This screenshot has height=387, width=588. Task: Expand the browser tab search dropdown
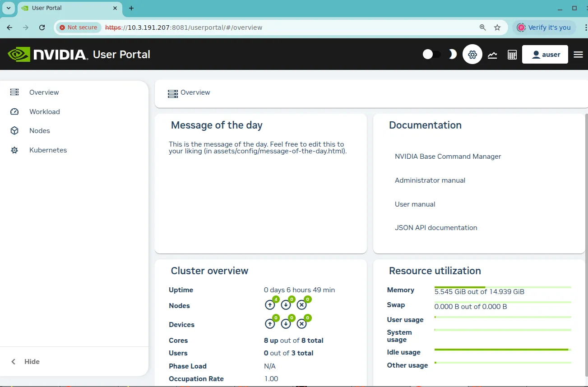(8, 8)
